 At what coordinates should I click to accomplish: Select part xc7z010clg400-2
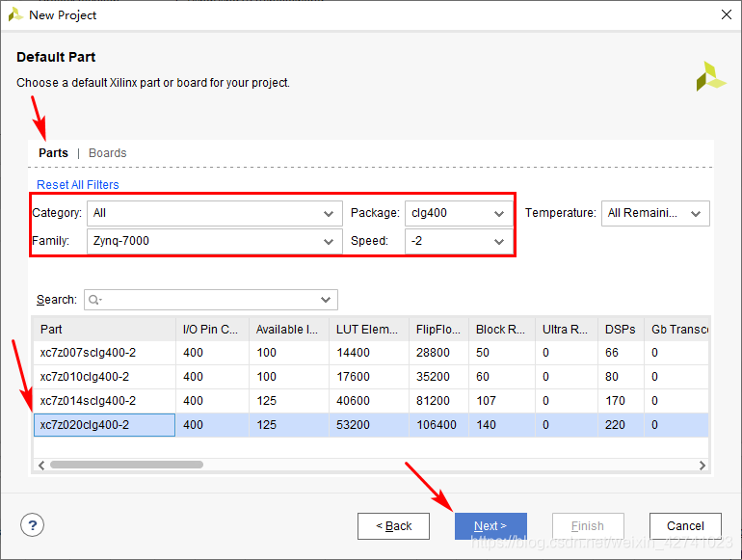coord(85,377)
